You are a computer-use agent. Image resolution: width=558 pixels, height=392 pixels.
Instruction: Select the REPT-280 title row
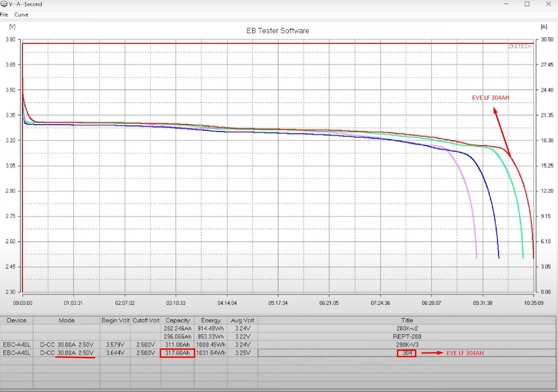click(x=407, y=336)
